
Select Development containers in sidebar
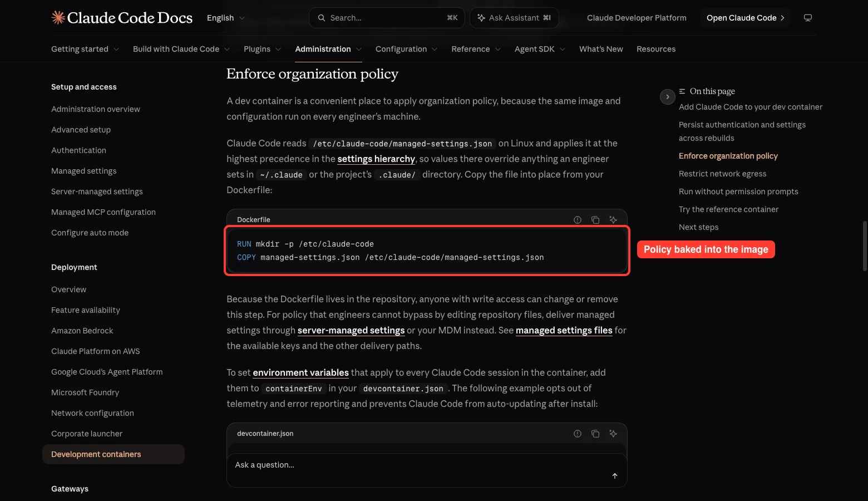[x=114, y=454]
